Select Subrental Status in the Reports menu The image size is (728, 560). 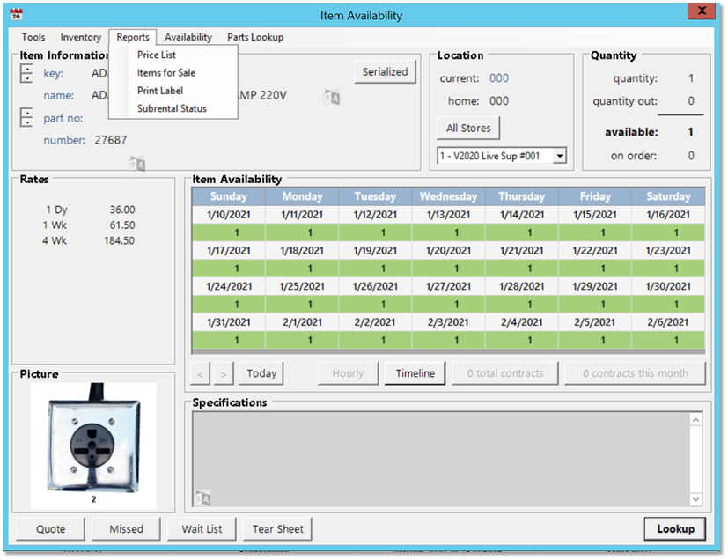(x=172, y=108)
